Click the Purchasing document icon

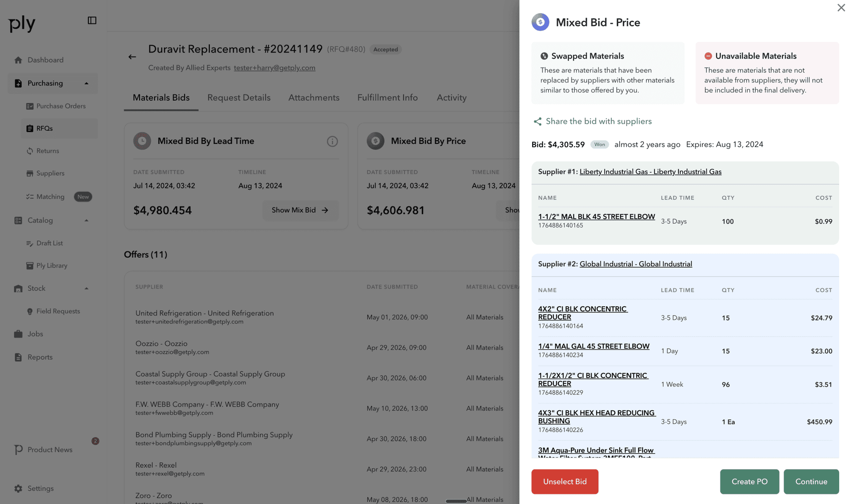pos(18,83)
